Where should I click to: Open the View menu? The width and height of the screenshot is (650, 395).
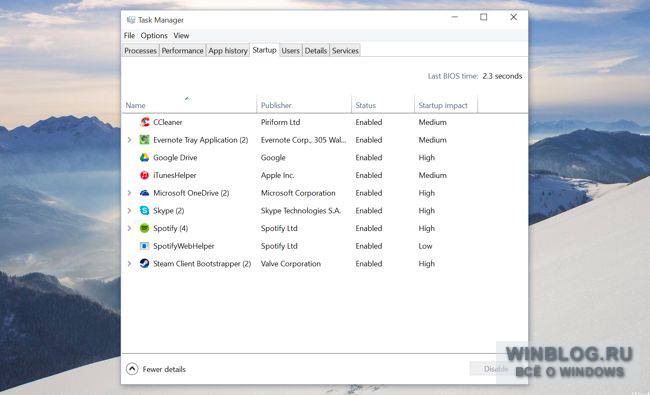pyautogui.click(x=181, y=36)
